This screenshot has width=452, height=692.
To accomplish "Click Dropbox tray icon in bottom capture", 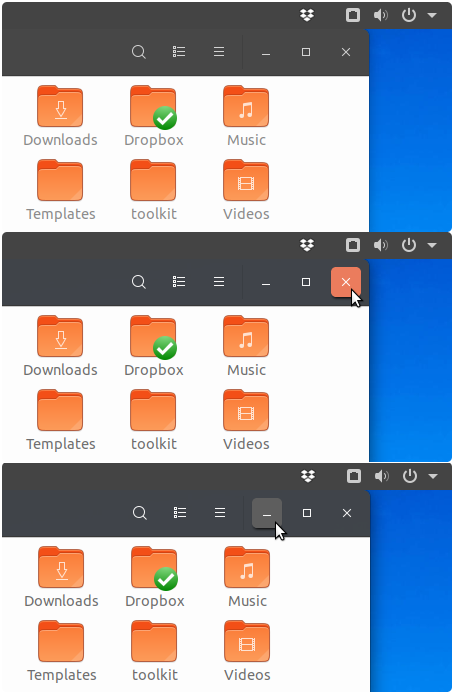I will coord(308,476).
